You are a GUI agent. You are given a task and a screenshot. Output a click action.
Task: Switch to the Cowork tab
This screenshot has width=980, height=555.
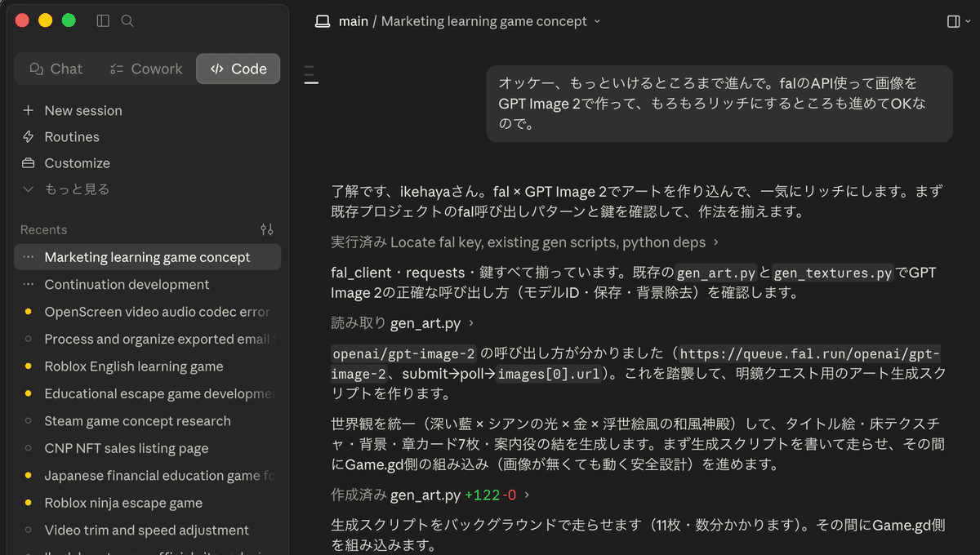146,69
